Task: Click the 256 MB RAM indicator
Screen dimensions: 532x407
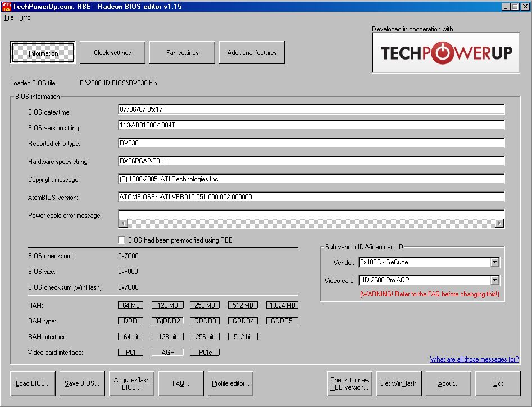Action: point(204,305)
